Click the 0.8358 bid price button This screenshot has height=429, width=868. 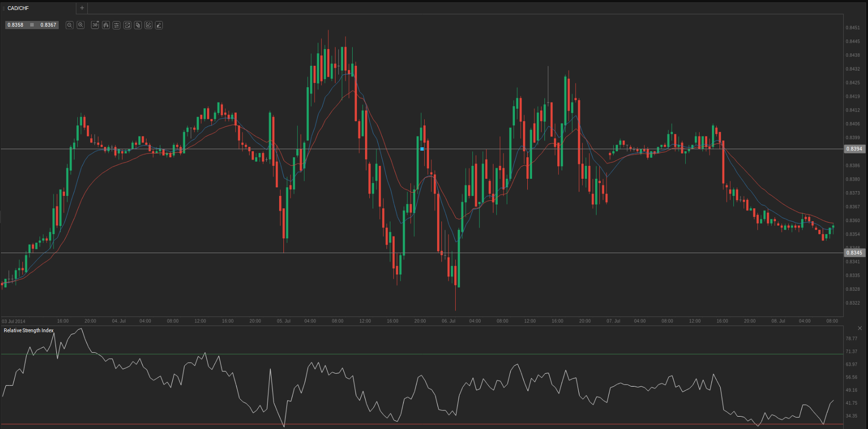coord(16,25)
